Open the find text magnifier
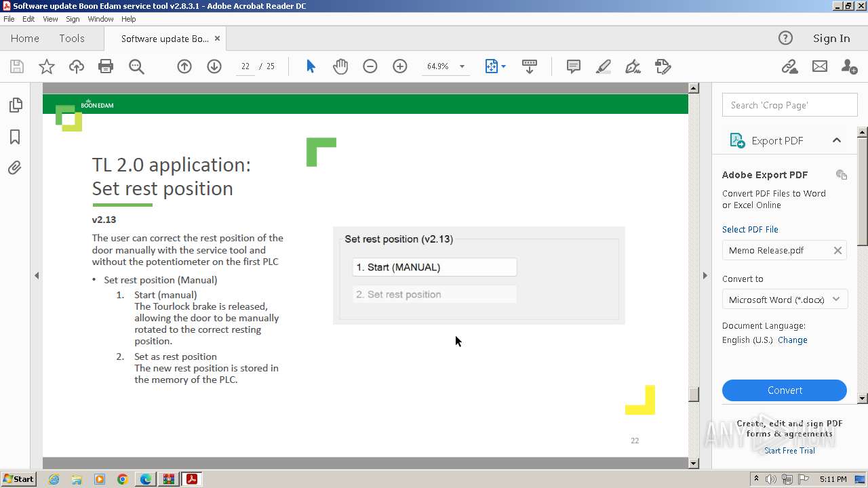The image size is (868, 488). click(136, 66)
